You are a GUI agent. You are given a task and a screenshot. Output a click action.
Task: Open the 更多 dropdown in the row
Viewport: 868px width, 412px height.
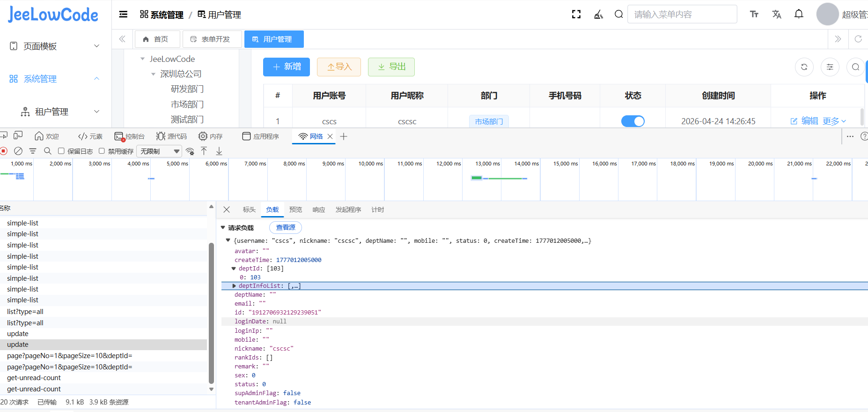tap(834, 121)
